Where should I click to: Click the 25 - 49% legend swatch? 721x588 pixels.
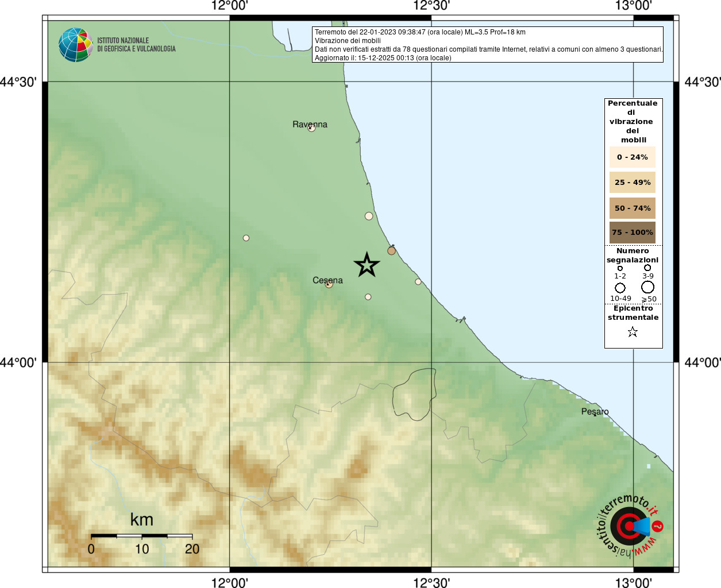633,183
